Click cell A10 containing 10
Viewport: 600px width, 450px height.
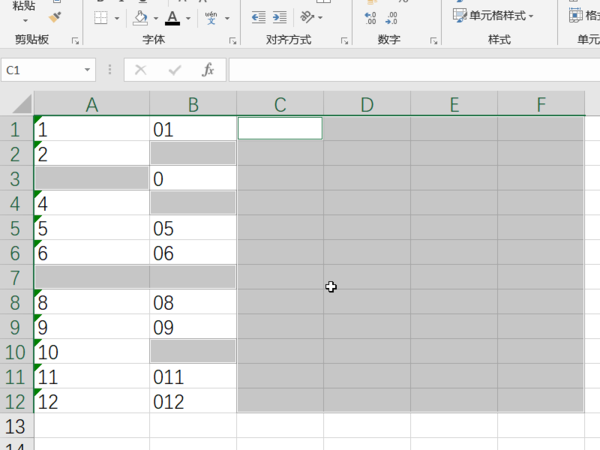point(92,351)
